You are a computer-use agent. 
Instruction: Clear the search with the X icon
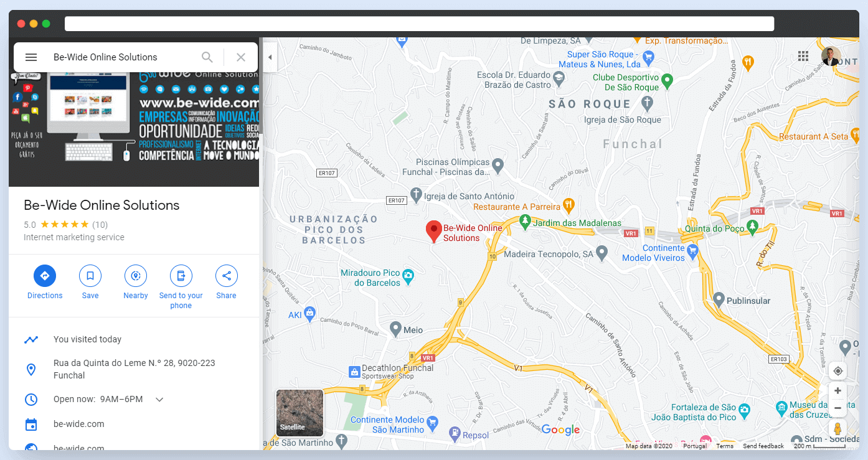click(x=241, y=57)
